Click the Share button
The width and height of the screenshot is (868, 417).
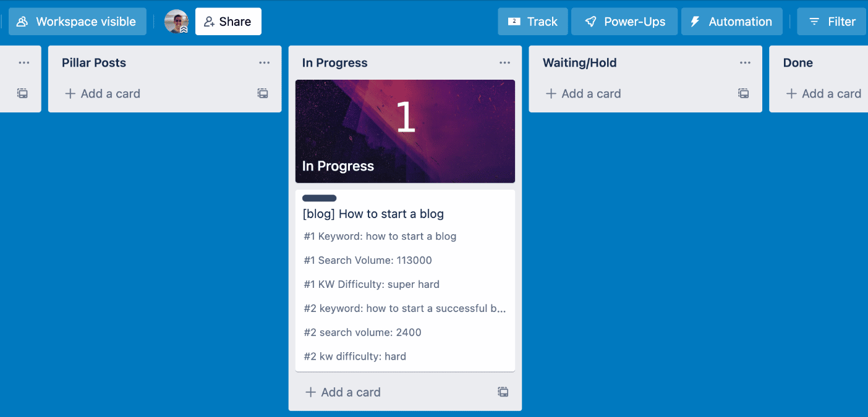click(228, 21)
